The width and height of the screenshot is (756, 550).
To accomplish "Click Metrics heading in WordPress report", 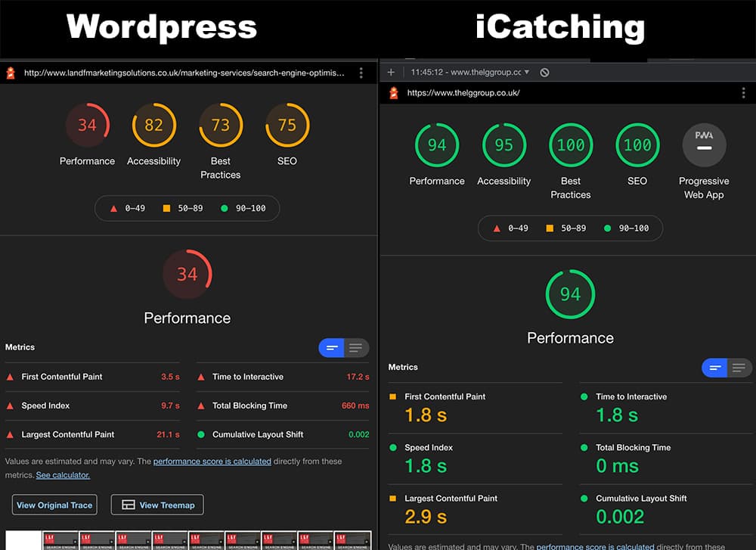I will click(x=20, y=347).
